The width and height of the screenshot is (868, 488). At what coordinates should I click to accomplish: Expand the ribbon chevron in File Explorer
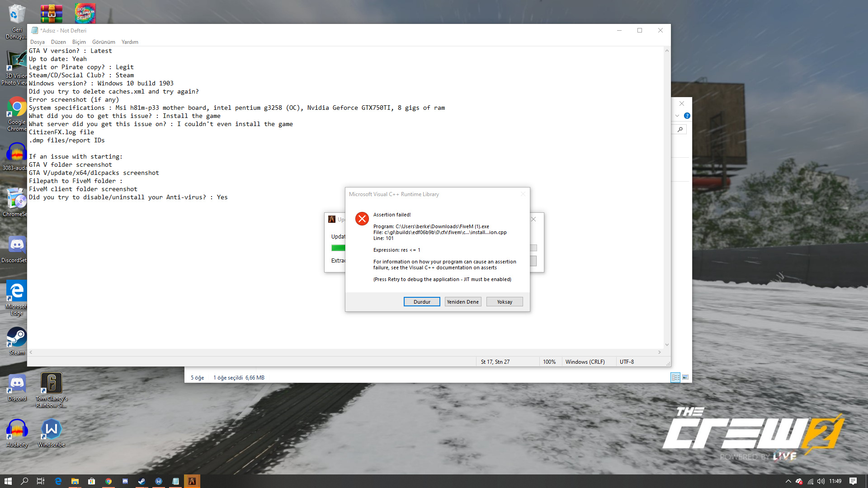coord(677,116)
